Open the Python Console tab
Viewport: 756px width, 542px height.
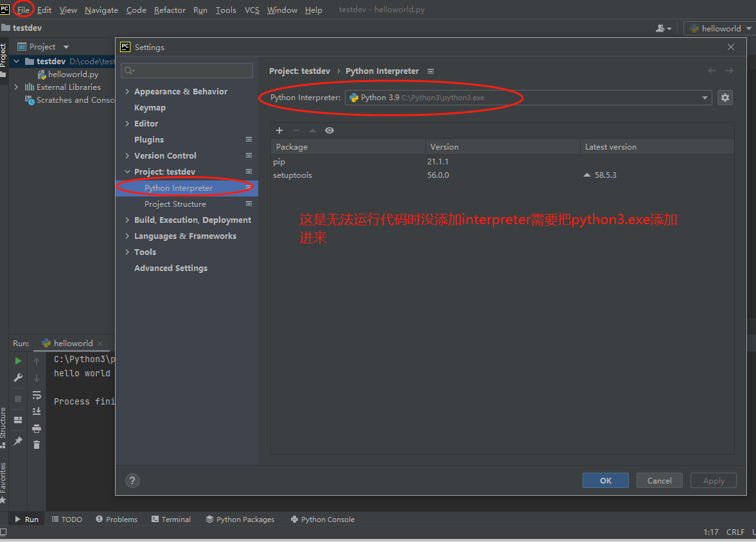322,520
